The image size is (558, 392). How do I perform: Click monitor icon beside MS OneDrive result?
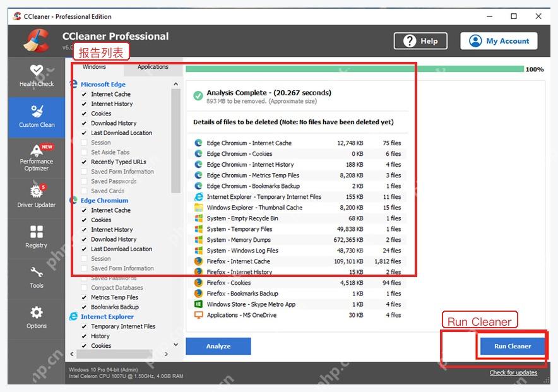198,315
